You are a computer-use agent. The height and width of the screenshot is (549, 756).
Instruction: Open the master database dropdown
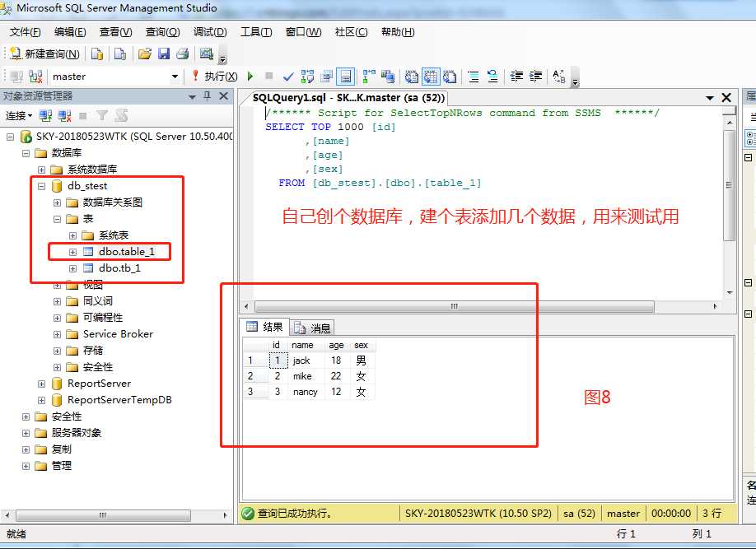pyautogui.click(x=175, y=77)
